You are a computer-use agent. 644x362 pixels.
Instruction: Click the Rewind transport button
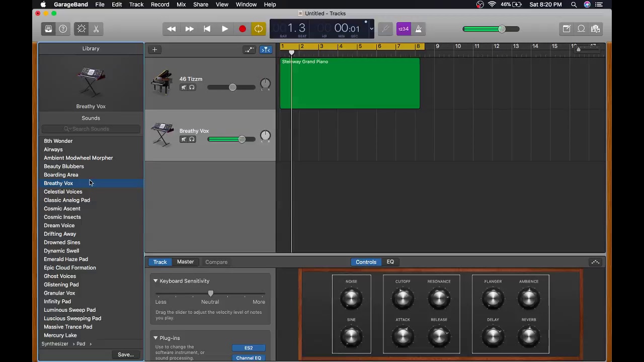click(x=172, y=29)
